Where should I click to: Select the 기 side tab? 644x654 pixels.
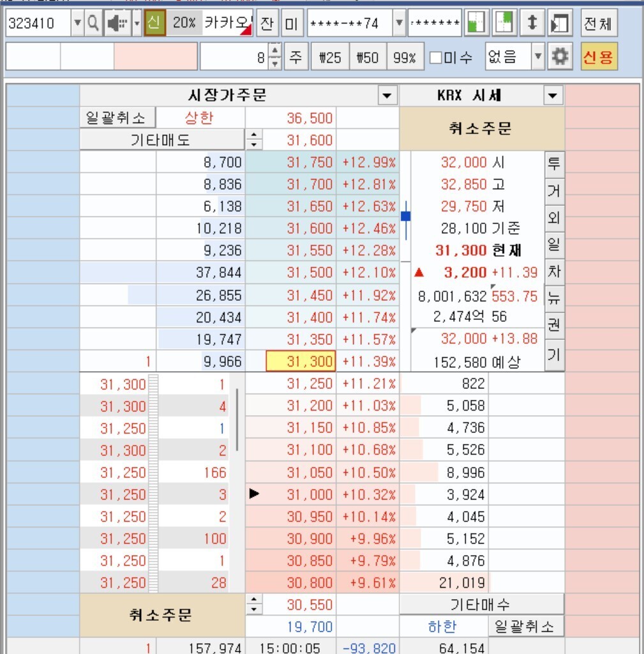tap(554, 354)
